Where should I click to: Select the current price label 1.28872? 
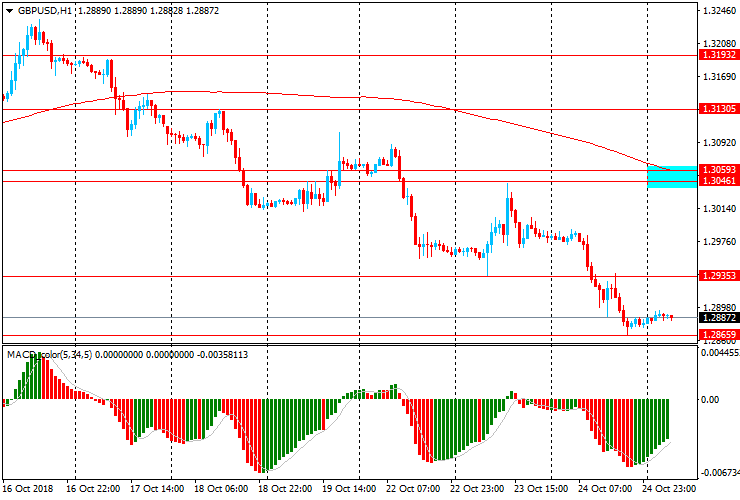tap(719, 318)
